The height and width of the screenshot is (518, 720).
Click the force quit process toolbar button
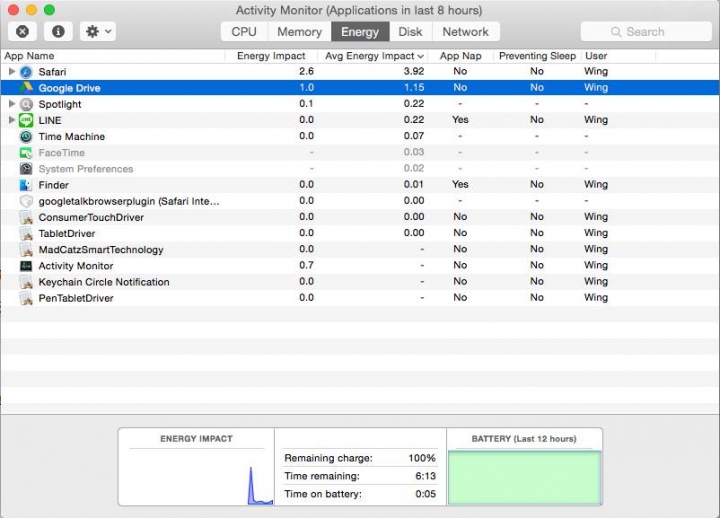pyautogui.click(x=22, y=32)
